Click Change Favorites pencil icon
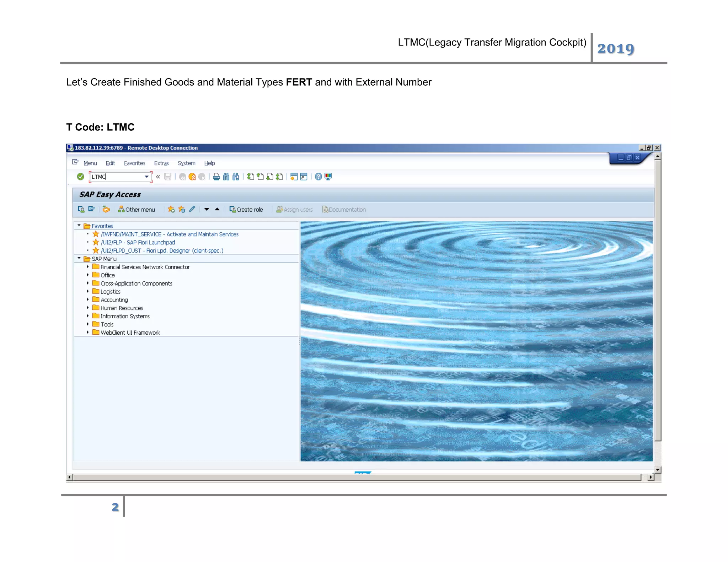728x562 pixels. coord(192,209)
